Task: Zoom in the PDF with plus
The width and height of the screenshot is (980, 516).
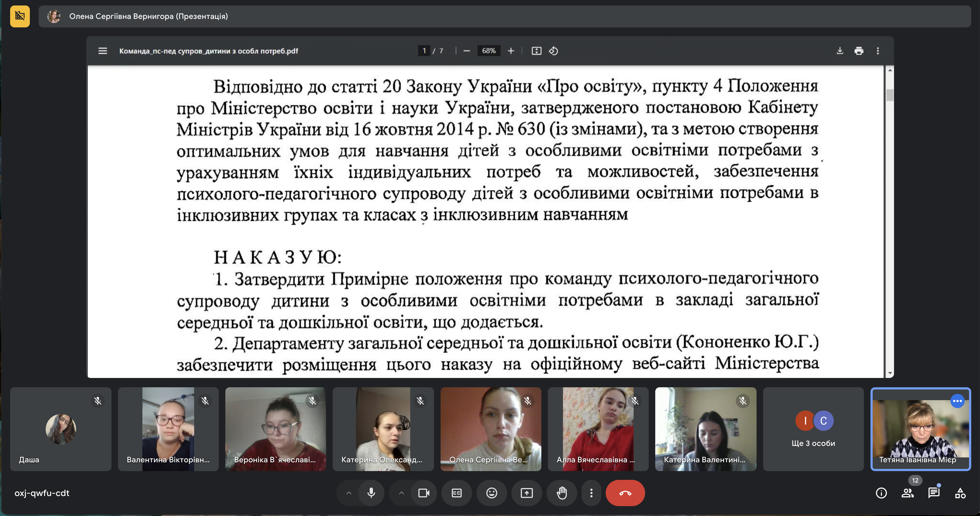Action: click(511, 51)
